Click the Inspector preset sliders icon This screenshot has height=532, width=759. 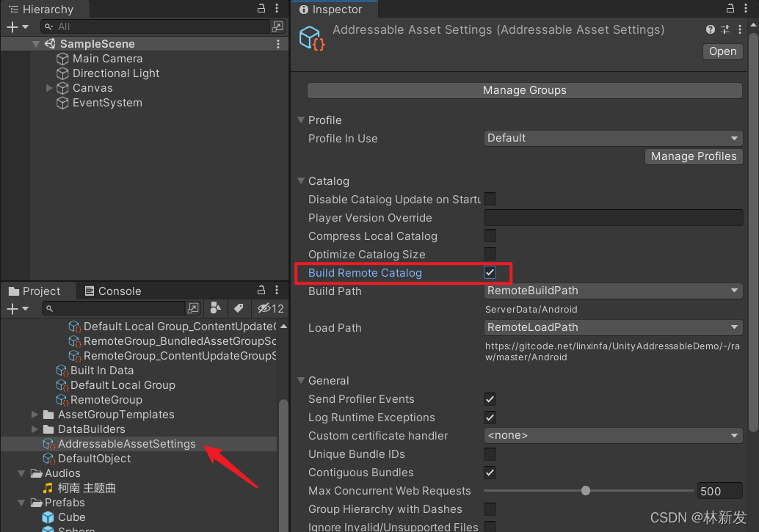click(725, 29)
